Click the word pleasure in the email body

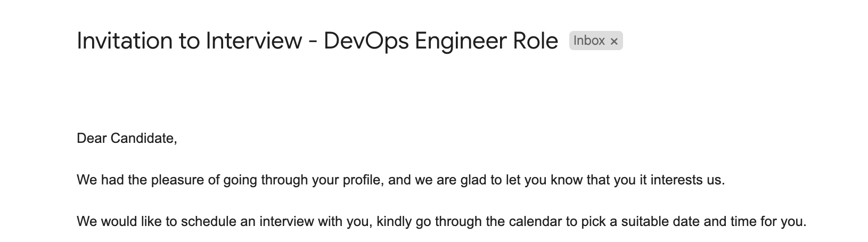(178, 180)
